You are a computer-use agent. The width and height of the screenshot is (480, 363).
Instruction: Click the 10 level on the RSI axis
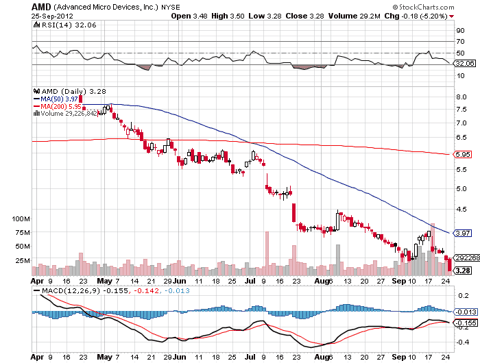[461, 76]
